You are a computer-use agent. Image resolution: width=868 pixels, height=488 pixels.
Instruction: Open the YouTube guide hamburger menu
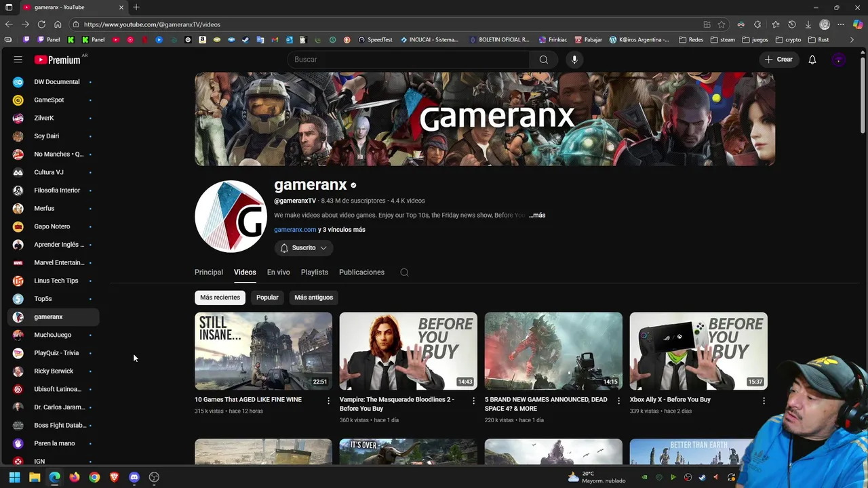[18, 60]
